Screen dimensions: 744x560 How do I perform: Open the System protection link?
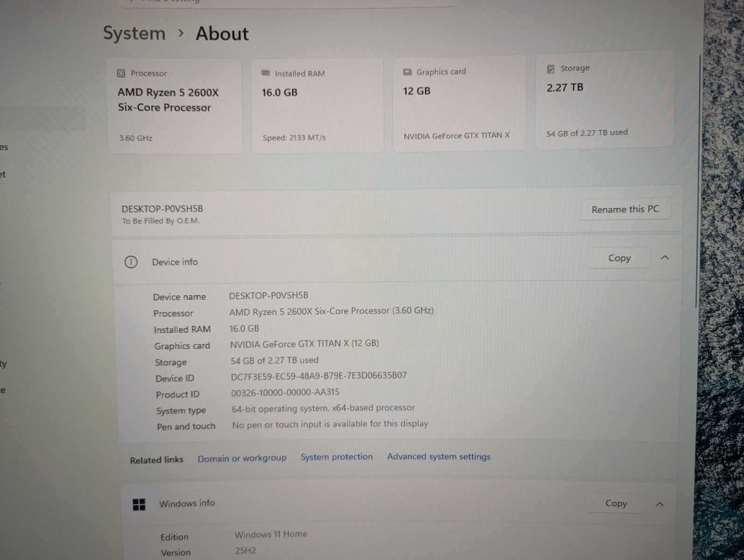click(337, 457)
